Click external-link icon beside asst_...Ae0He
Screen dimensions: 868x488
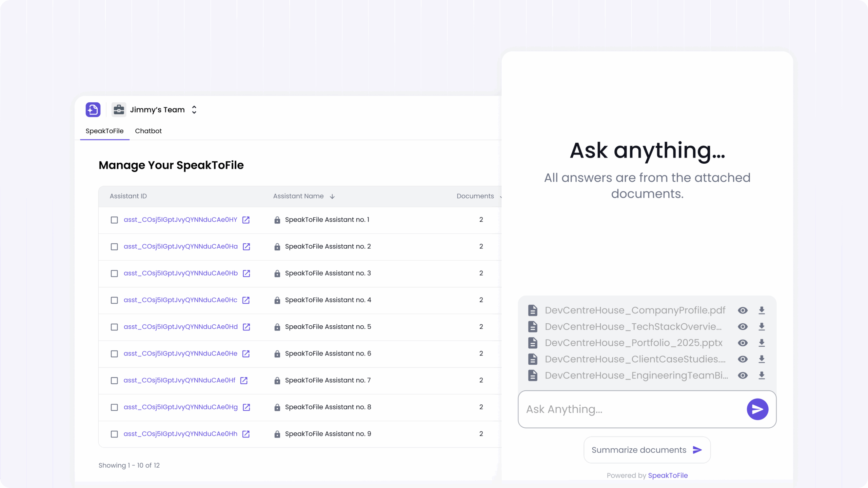[x=246, y=354]
